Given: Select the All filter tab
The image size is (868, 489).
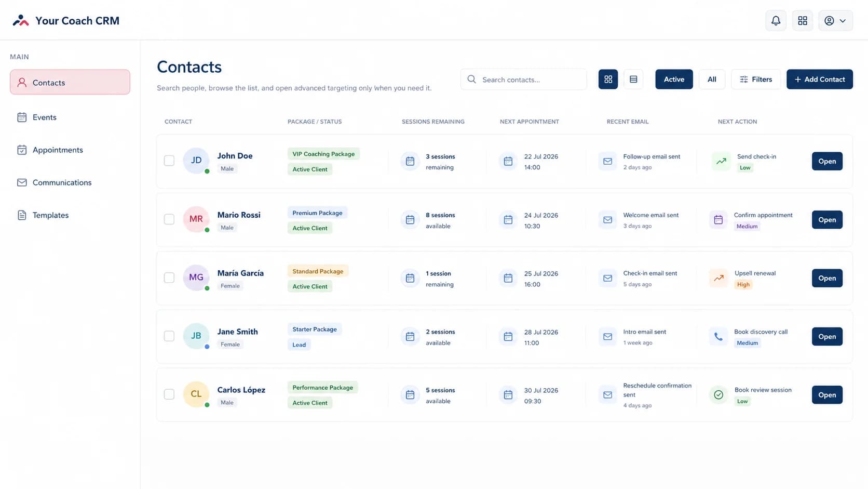Looking at the screenshot, I should pyautogui.click(x=712, y=80).
